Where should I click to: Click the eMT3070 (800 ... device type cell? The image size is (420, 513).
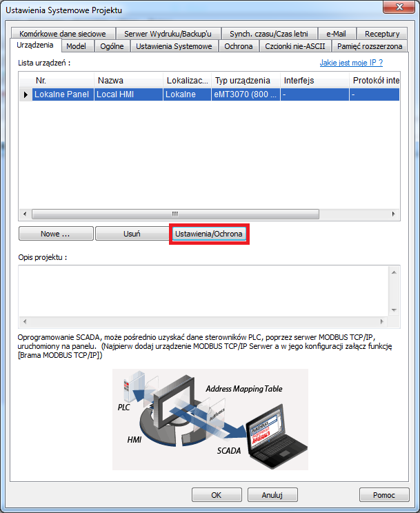(246, 94)
